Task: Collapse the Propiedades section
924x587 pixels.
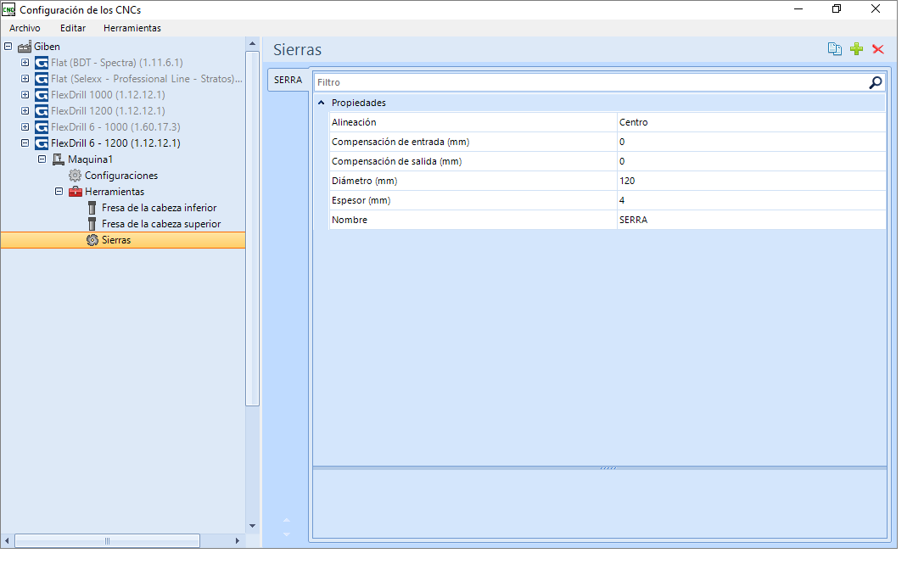Action: pos(322,103)
